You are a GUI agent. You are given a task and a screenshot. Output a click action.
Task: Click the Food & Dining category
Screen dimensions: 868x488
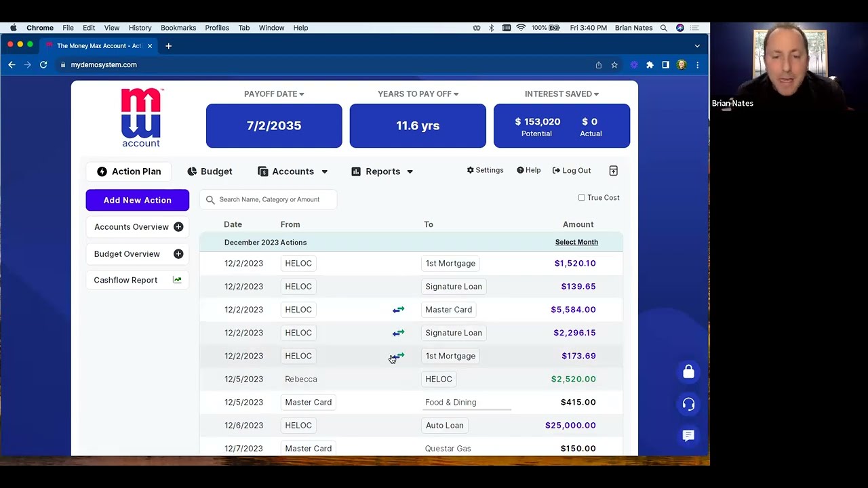tap(450, 403)
